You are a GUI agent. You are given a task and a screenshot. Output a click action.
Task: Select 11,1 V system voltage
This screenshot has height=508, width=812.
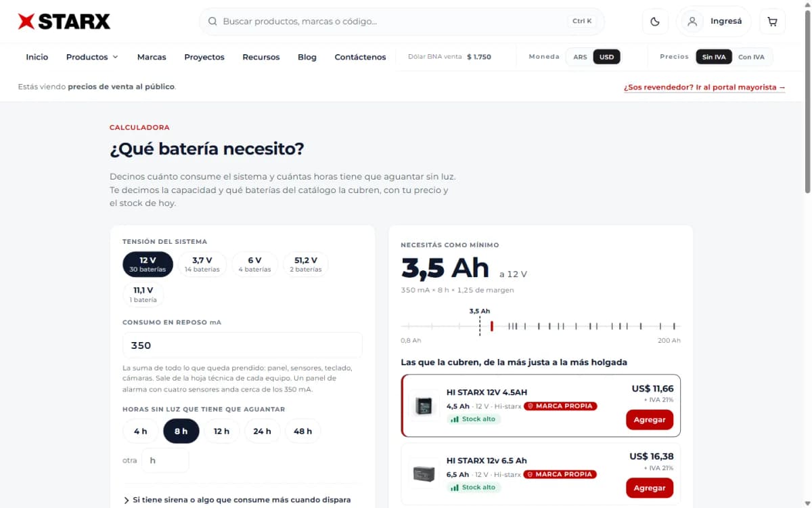tap(143, 295)
